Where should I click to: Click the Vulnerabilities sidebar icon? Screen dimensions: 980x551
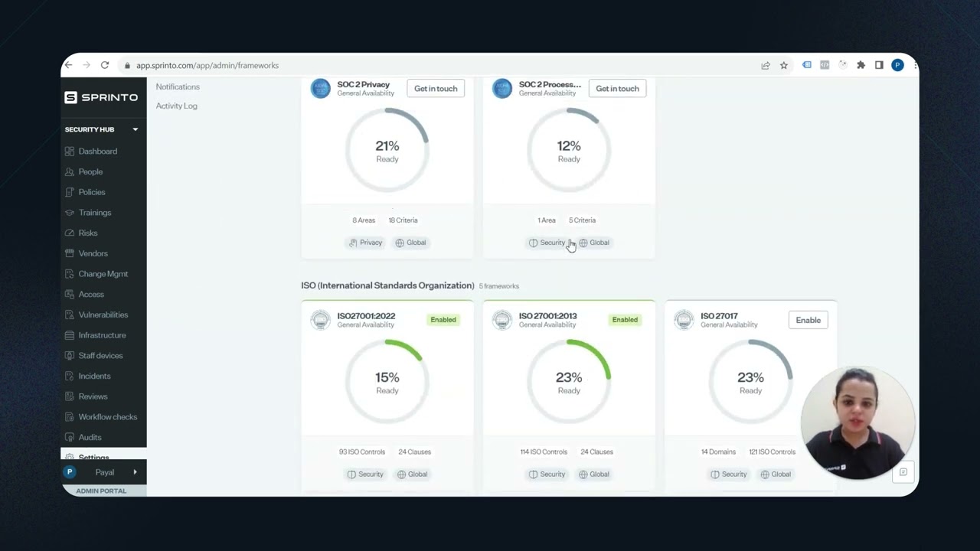(70, 315)
